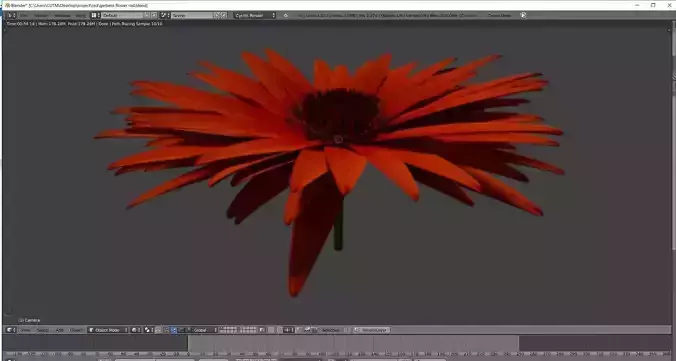Click the Blender logo icon in header
The height and width of the screenshot is (361, 676).
point(285,15)
